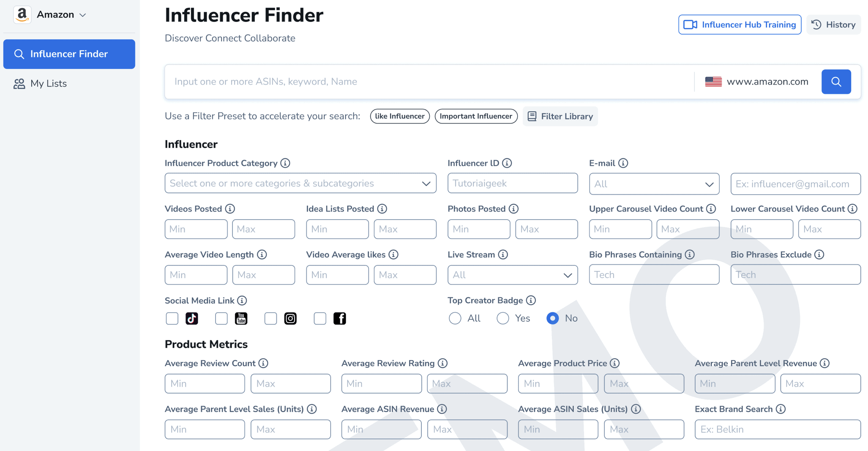Open the E-mail All dropdown
Image resolution: width=868 pixels, height=451 pixels.
click(x=654, y=184)
